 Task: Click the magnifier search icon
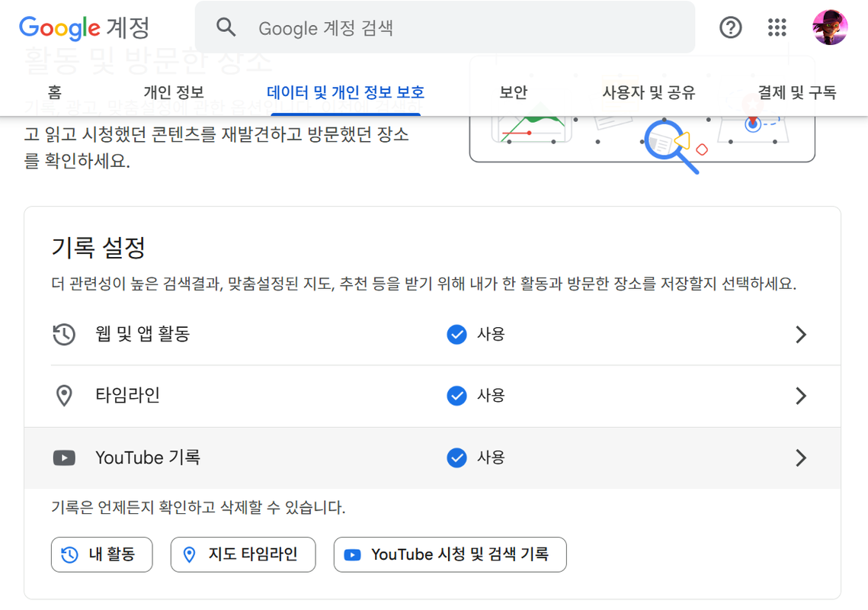(x=226, y=27)
